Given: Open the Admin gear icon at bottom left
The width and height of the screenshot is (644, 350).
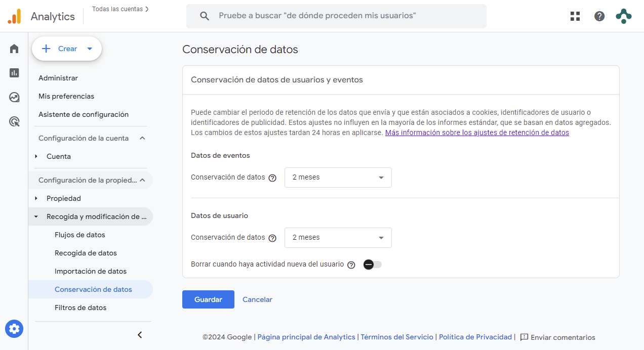Looking at the screenshot, I should pos(14,329).
